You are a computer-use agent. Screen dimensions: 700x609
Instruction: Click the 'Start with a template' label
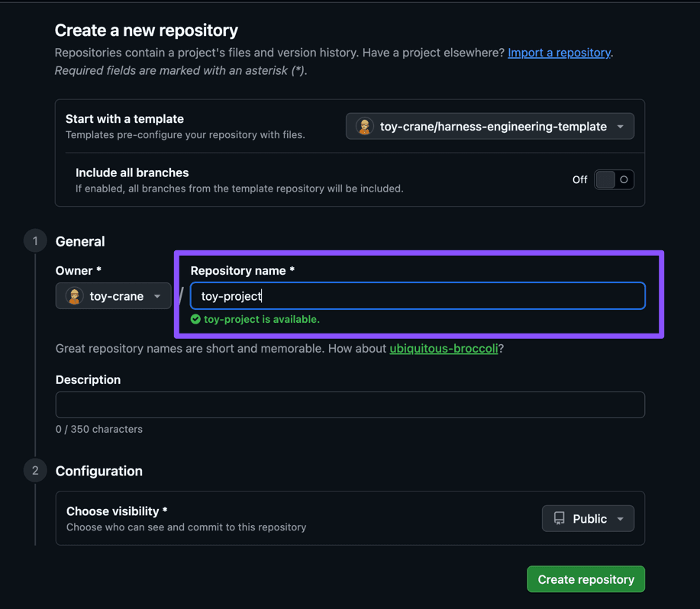pos(124,119)
